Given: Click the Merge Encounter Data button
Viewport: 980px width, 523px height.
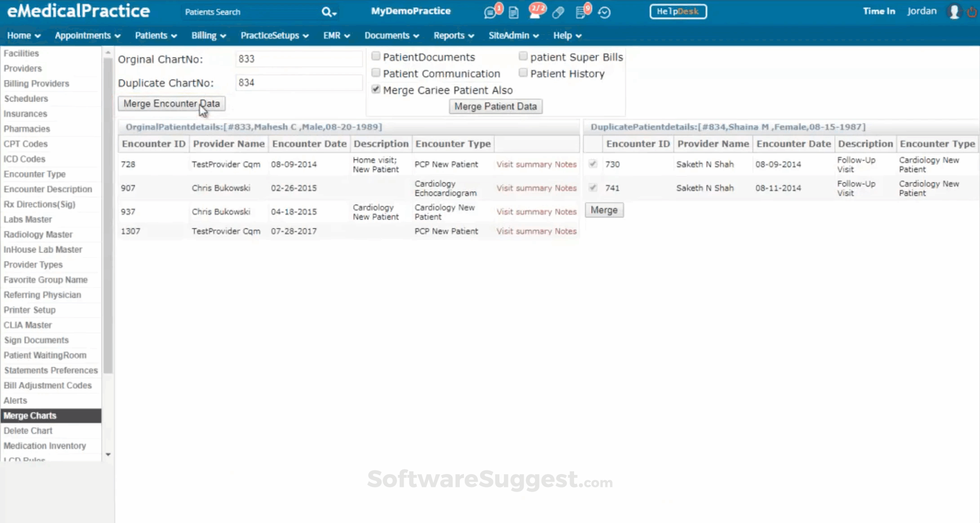Looking at the screenshot, I should (x=171, y=103).
